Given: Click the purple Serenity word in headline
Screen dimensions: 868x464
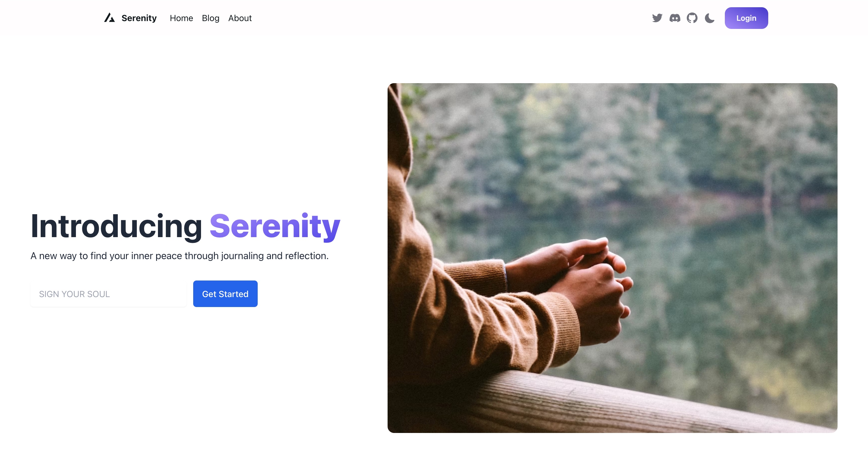Looking at the screenshot, I should [x=275, y=227].
